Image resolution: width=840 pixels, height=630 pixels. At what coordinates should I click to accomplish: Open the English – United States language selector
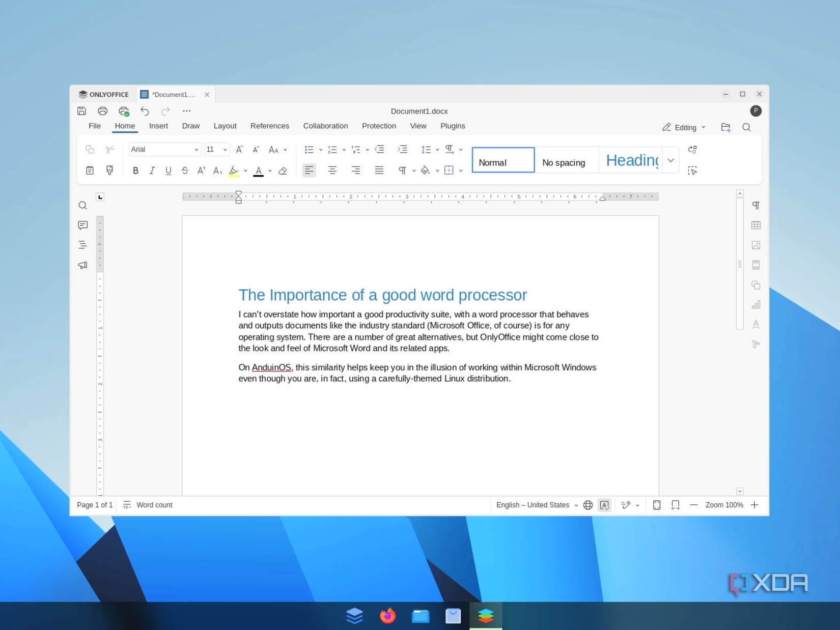coord(533,505)
